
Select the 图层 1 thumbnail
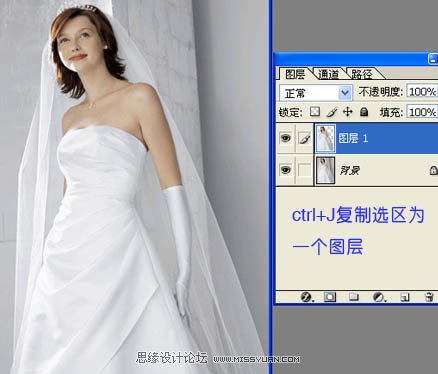pos(325,138)
